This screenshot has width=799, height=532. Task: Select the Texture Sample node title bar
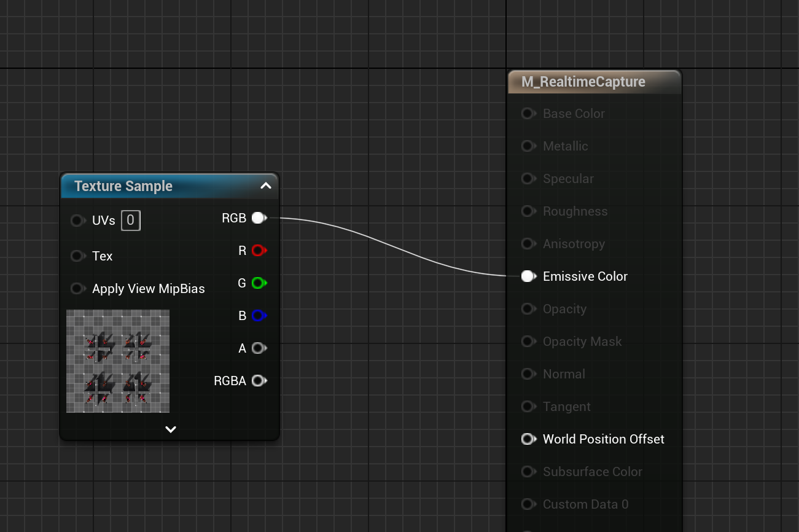(x=170, y=186)
